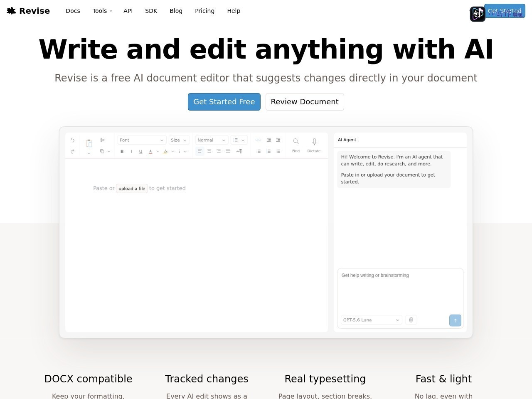Click the 'upload a file' button
Image resolution: width=532 pixels, height=399 pixels.
132,189
